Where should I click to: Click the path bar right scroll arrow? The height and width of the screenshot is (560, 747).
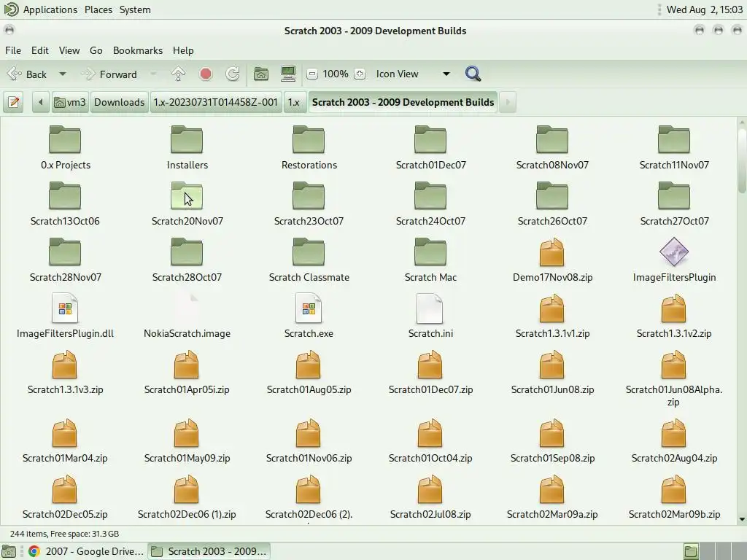(508, 102)
